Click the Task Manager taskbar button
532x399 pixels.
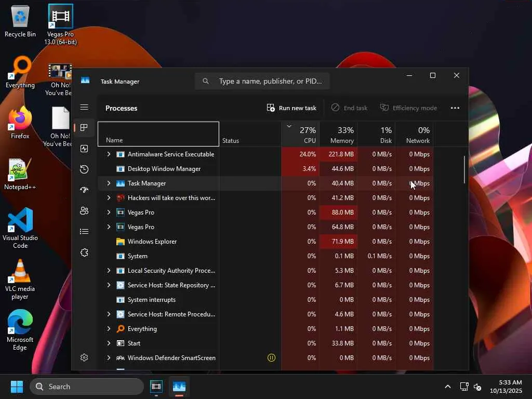coord(179,387)
